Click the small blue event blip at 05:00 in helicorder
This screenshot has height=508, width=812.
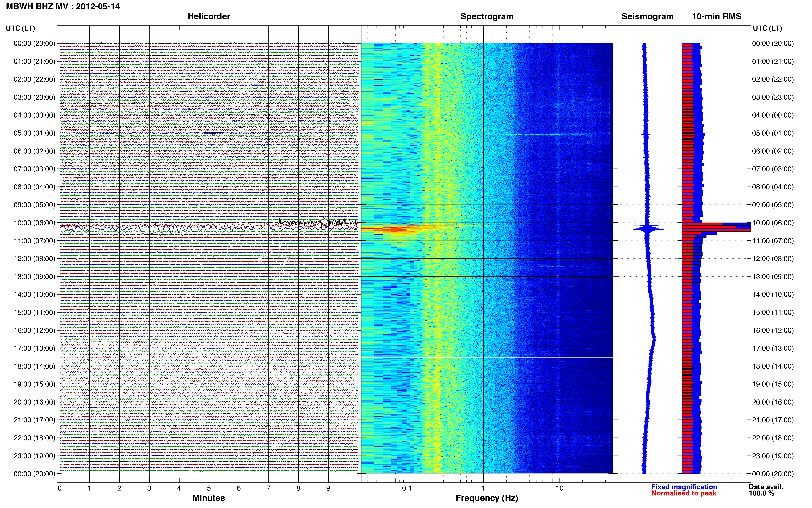(x=211, y=133)
